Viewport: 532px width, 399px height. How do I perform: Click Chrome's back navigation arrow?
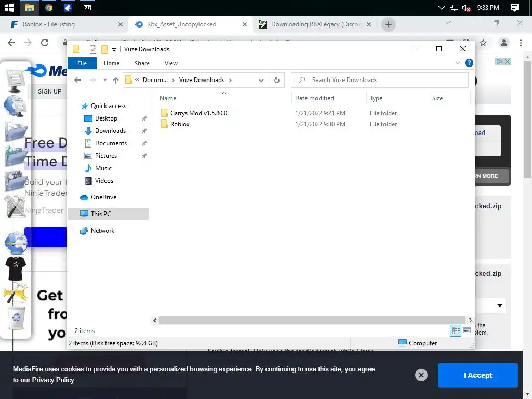pos(11,43)
